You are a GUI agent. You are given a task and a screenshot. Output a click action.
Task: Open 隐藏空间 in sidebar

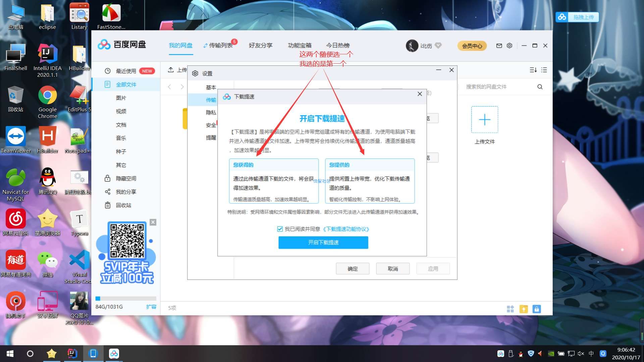coord(126,178)
